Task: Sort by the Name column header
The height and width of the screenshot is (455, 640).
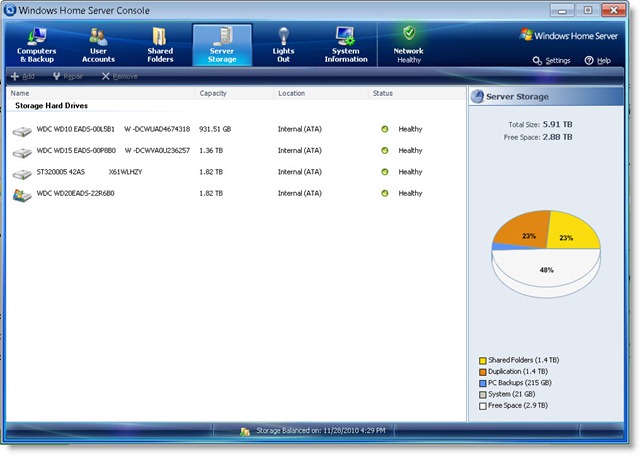Action: click(x=20, y=93)
